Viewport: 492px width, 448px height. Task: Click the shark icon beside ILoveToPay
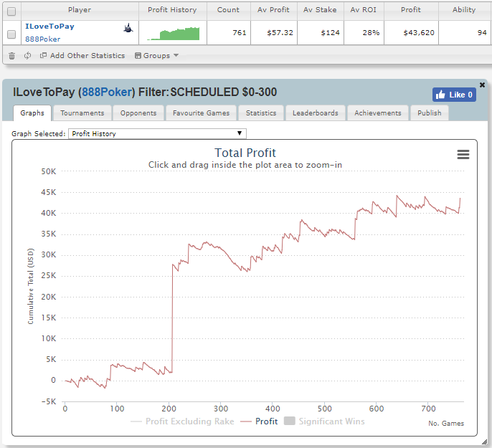click(x=128, y=28)
